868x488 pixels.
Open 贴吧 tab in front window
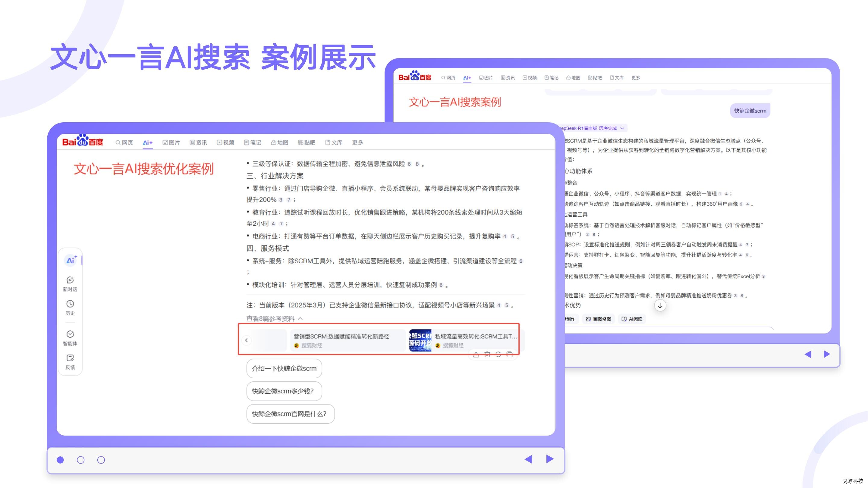coord(307,142)
